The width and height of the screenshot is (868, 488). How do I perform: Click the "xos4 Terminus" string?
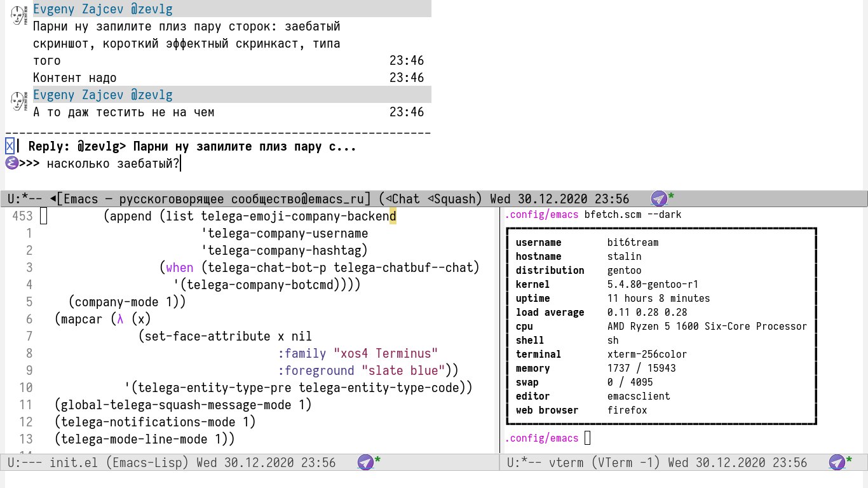click(386, 353)
